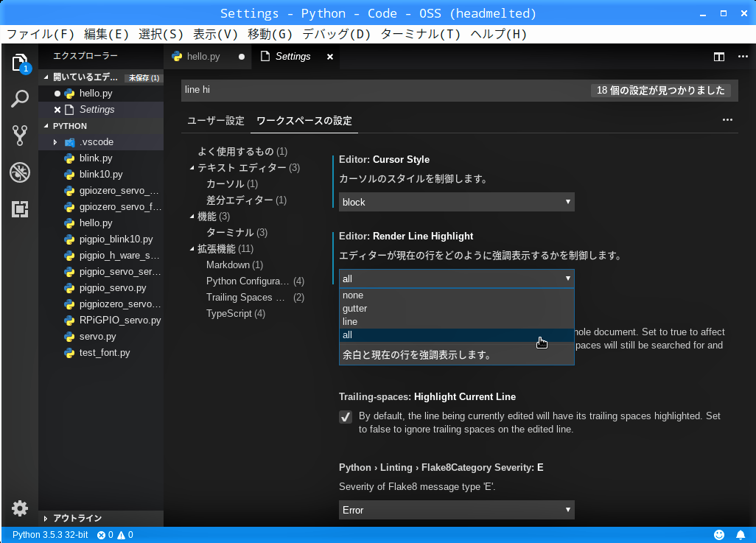Close the Settings tab

[330, 57]
